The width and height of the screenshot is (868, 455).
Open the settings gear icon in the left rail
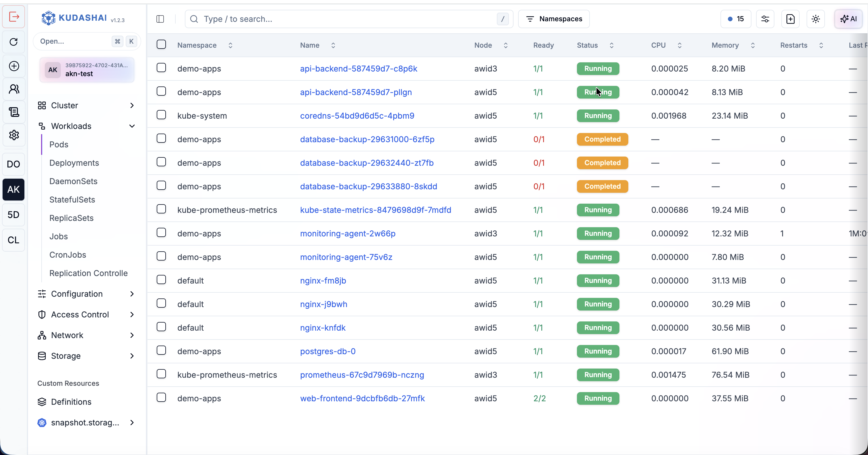tap(14, 135)
